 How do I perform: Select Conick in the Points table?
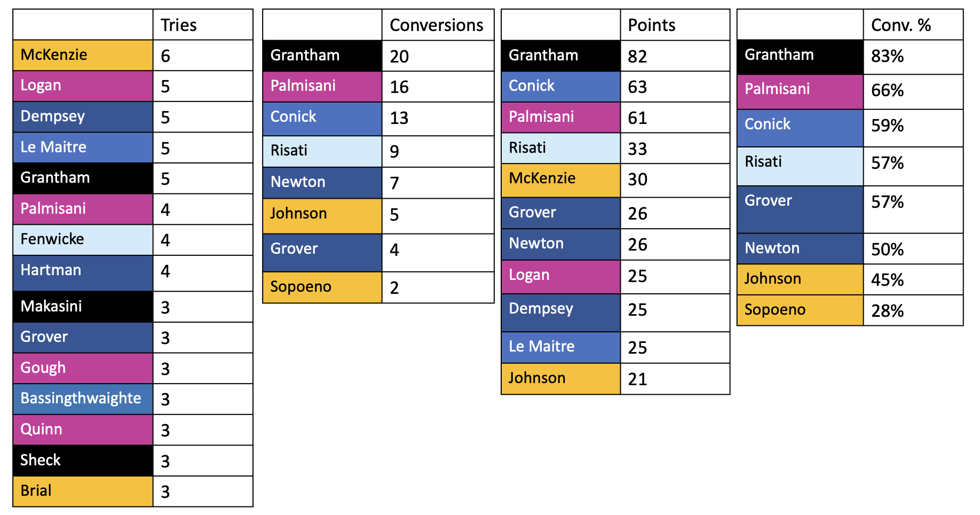click(560, 86)
